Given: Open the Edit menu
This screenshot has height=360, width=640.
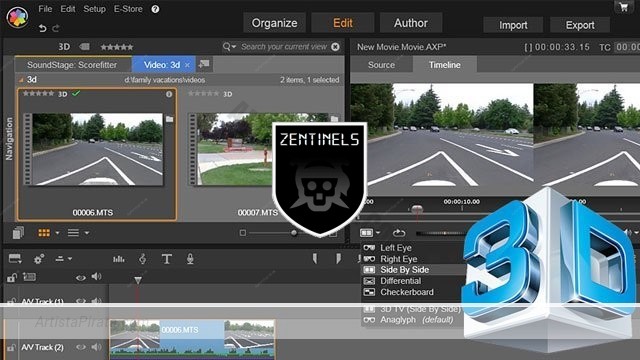Looking at the screenshot, I should 68,9.
